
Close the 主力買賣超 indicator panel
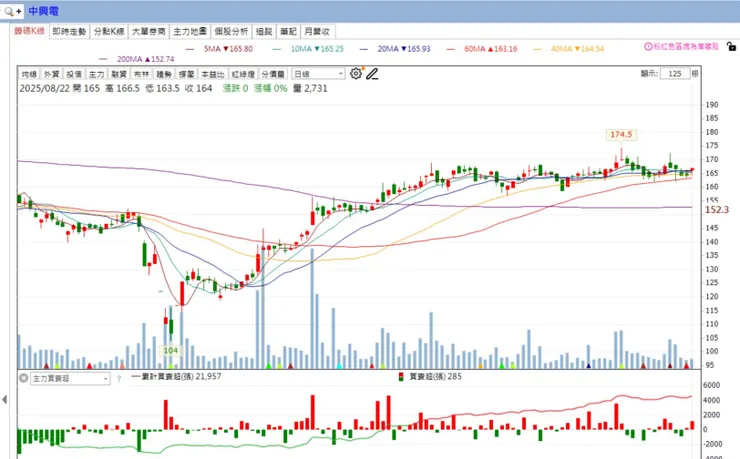point(23,378)
